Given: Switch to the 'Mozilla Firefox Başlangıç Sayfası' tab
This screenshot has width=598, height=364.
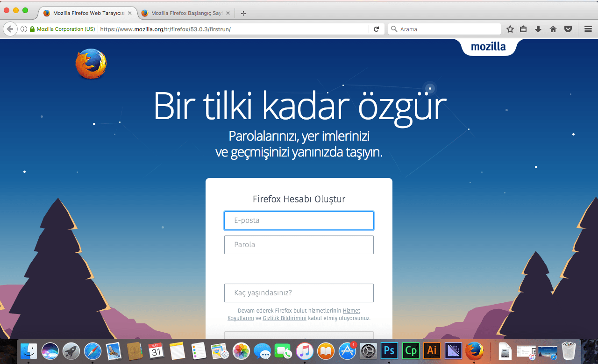Looking at the screenshot, I should point(185,13).
